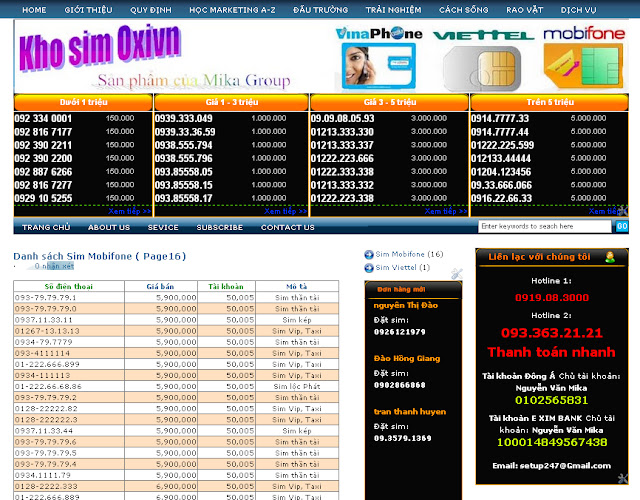Click hotline number 093.363.21.21
The width and height of the screenshot is (640, 500).
tap(552, 333)
